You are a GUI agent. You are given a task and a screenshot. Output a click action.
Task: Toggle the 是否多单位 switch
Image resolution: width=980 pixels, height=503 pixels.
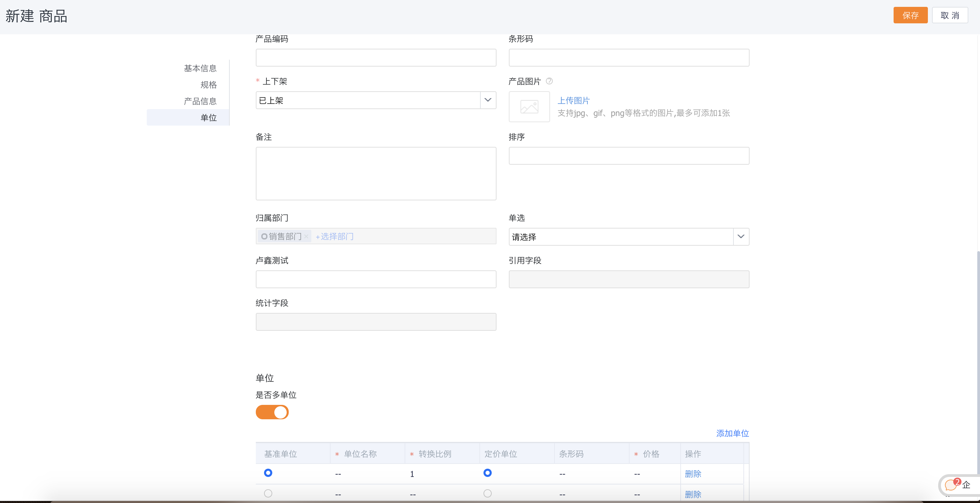pyautogui.click(x=272, y=412)
